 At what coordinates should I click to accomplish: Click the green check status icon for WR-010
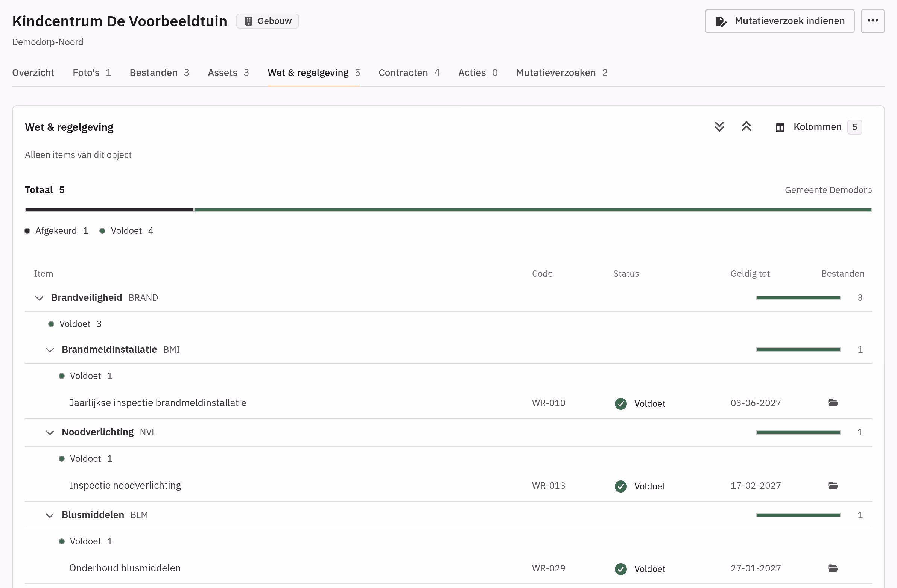click(620, 403)
